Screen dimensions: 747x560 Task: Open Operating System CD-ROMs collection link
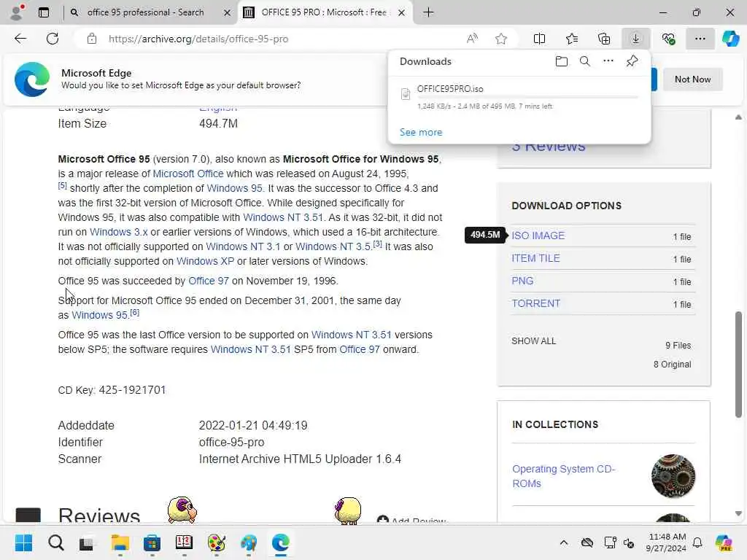564,476
